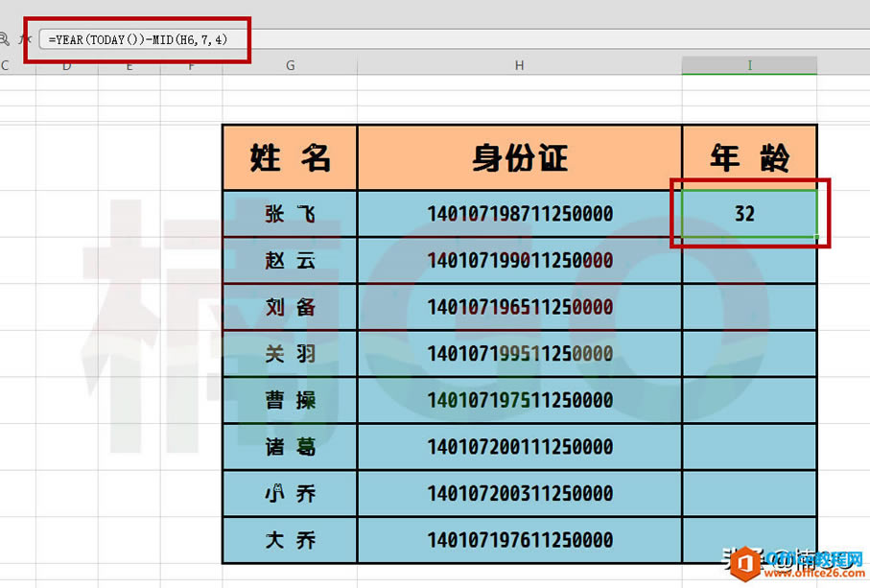The image size is (870, 588).
Task: Select column F header
Action: [191, 65]
